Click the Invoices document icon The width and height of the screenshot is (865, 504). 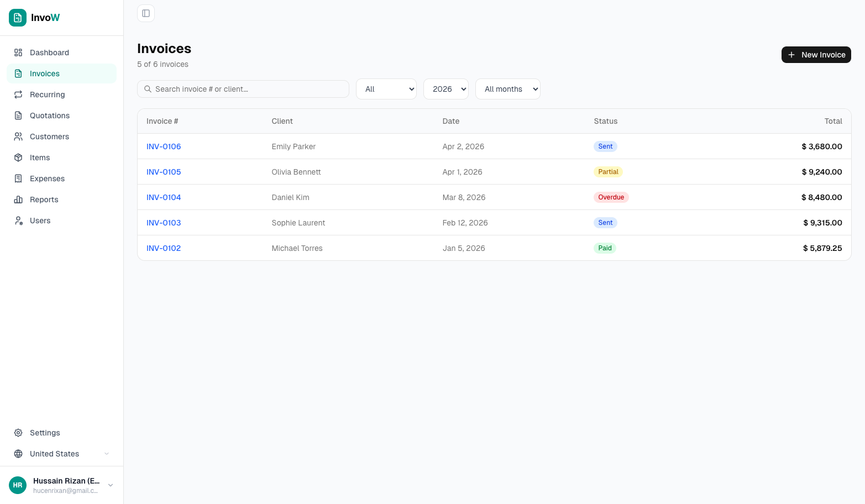tap(18, 73)
